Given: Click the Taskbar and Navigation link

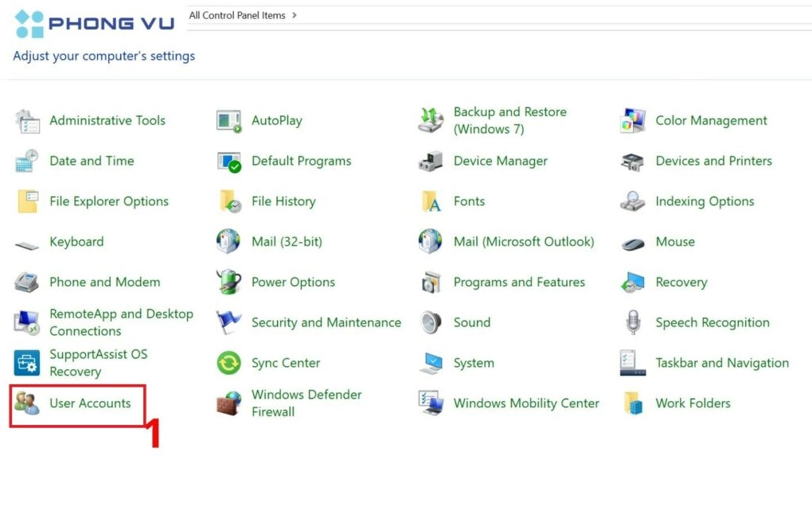Looking at the screenshot, I should click(721, 363).
